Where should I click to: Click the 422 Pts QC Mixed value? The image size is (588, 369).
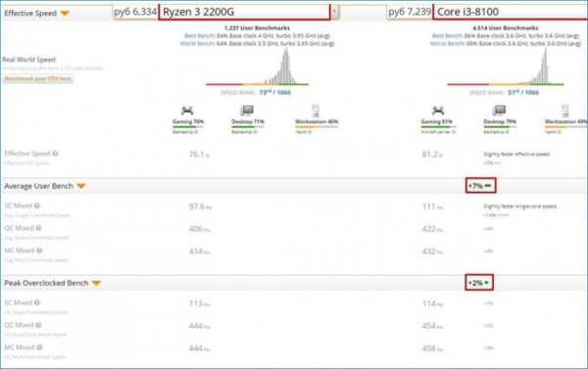coord(432,229)
